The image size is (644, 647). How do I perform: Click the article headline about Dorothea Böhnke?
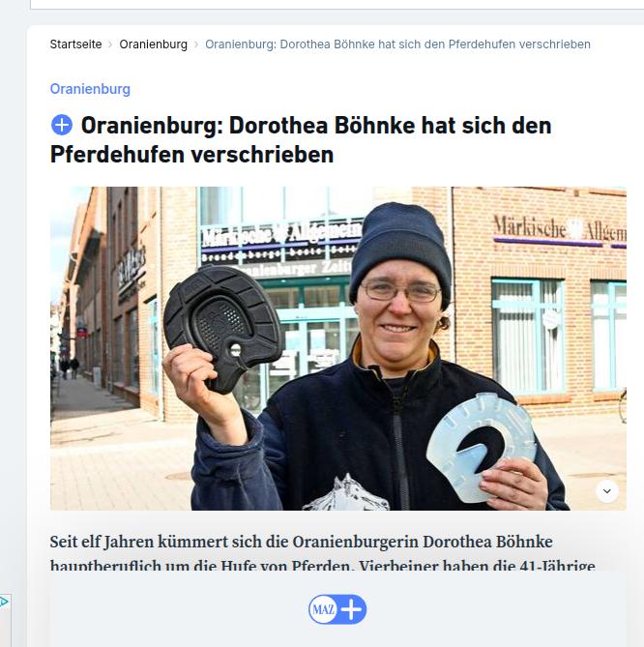tap(301, 140)
